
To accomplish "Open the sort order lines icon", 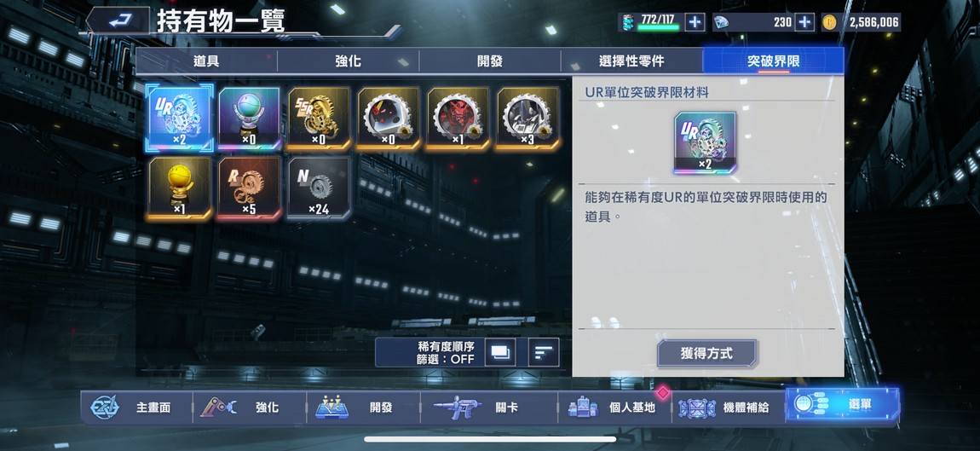I will 544,352.
